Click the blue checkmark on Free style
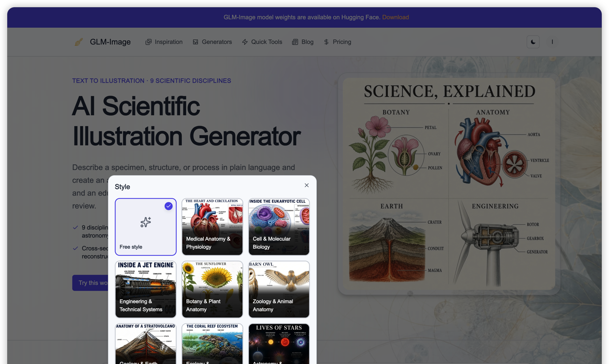The image size is (609, 364). 168,206
